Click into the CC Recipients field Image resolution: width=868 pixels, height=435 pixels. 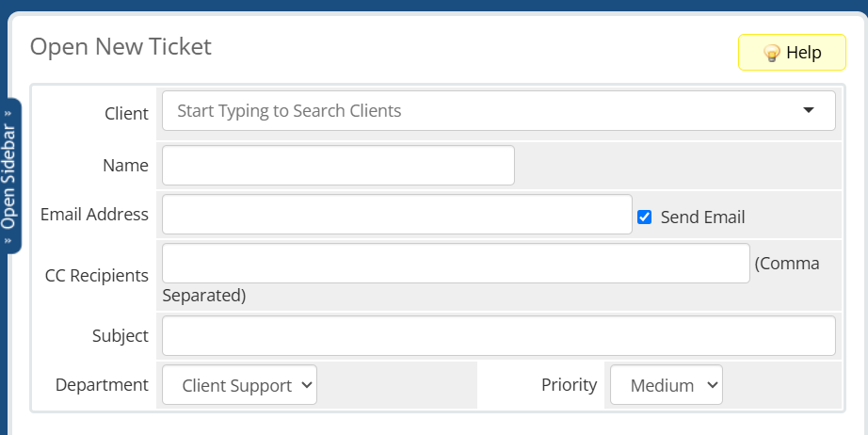tap(456, 263)
